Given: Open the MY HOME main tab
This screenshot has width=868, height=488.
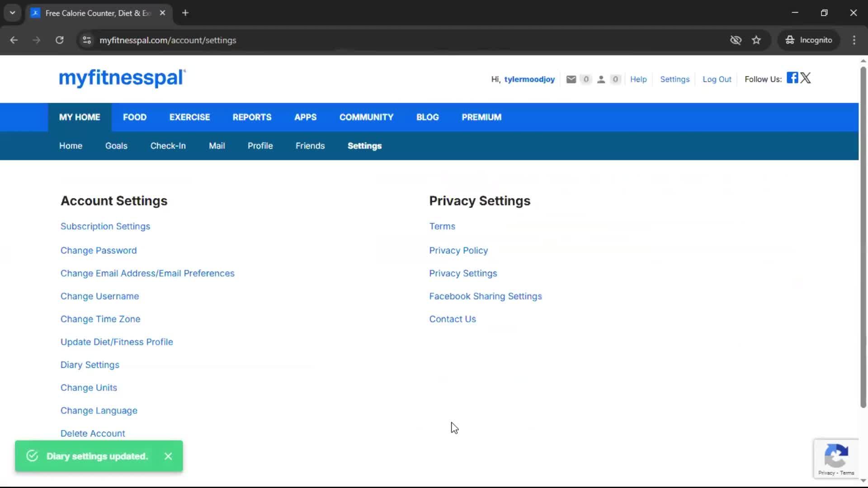Looking at the screenshot, I should (80, 117).
